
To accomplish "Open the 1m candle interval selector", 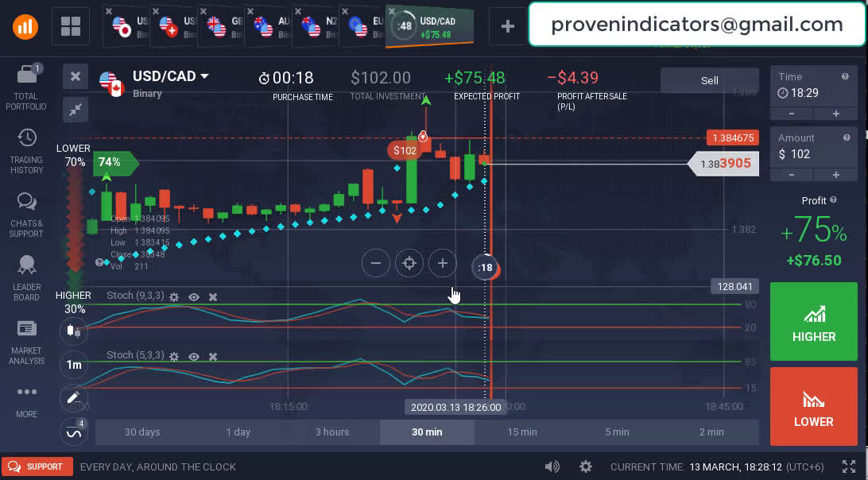I will [x=74, y=365].
